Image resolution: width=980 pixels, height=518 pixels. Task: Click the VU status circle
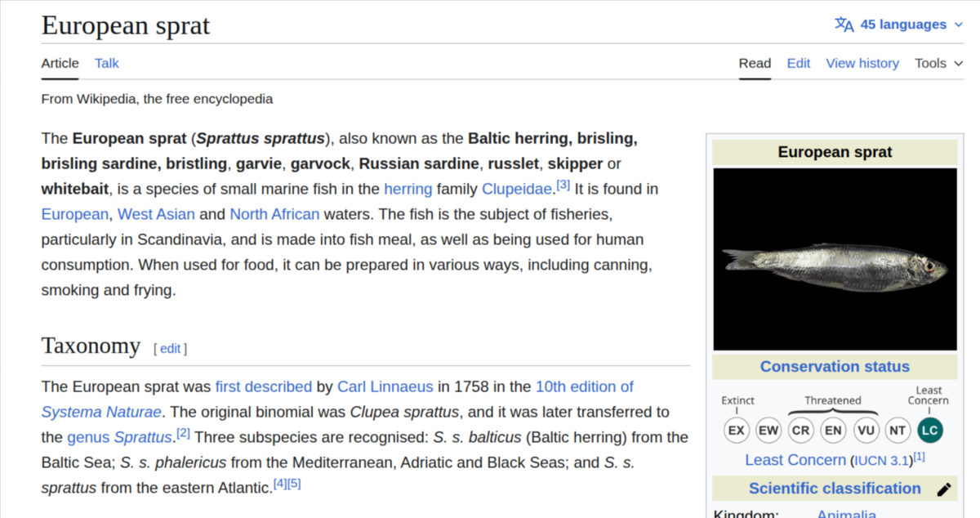point(866,430)
